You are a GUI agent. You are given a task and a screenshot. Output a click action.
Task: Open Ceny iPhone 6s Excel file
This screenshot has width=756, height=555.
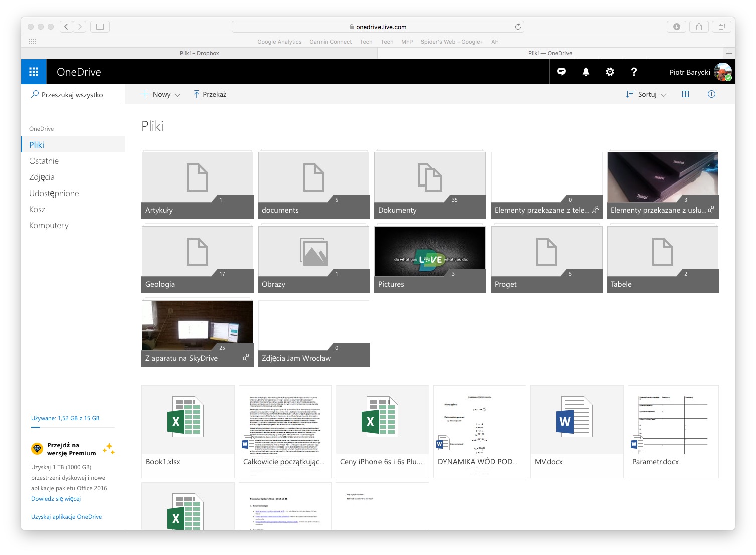383,432
